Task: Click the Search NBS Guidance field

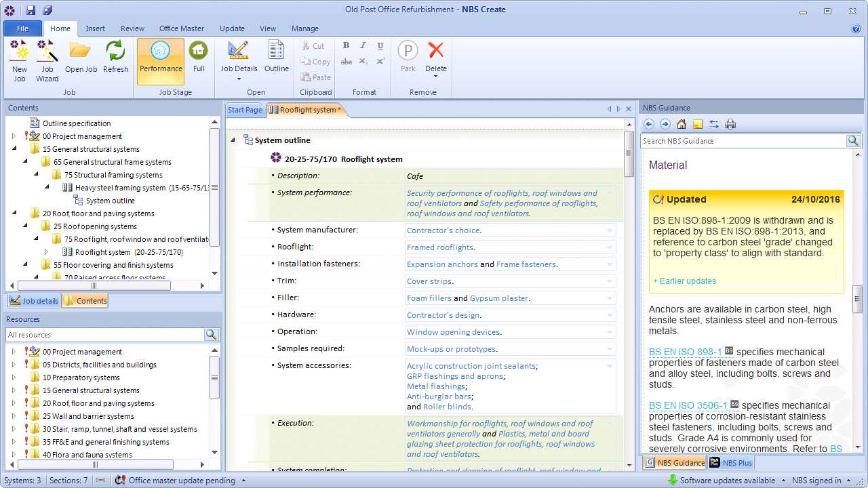Action: 743,141
